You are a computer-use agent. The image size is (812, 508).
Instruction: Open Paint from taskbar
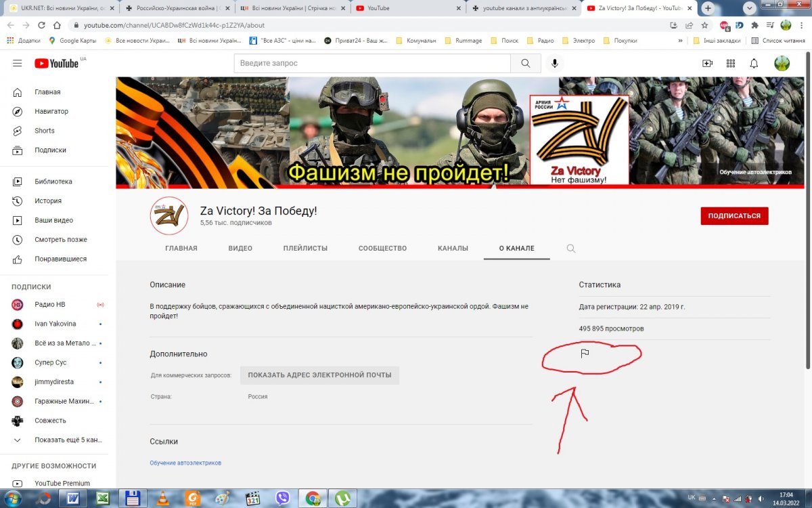click(x=223, y=499)
